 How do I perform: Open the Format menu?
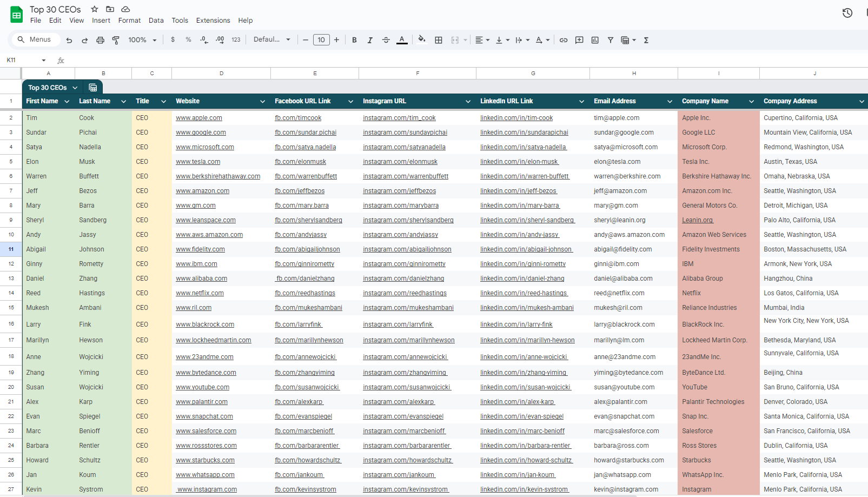[129, 21]
